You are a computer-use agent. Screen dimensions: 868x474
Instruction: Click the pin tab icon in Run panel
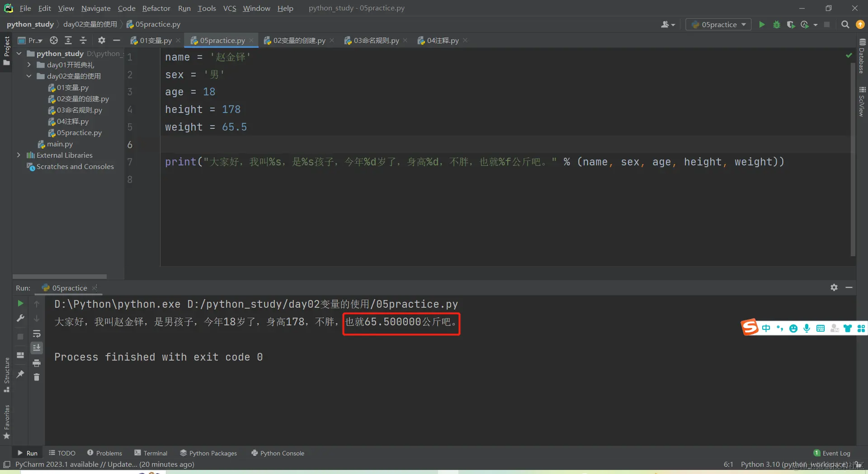click(20, 374)
